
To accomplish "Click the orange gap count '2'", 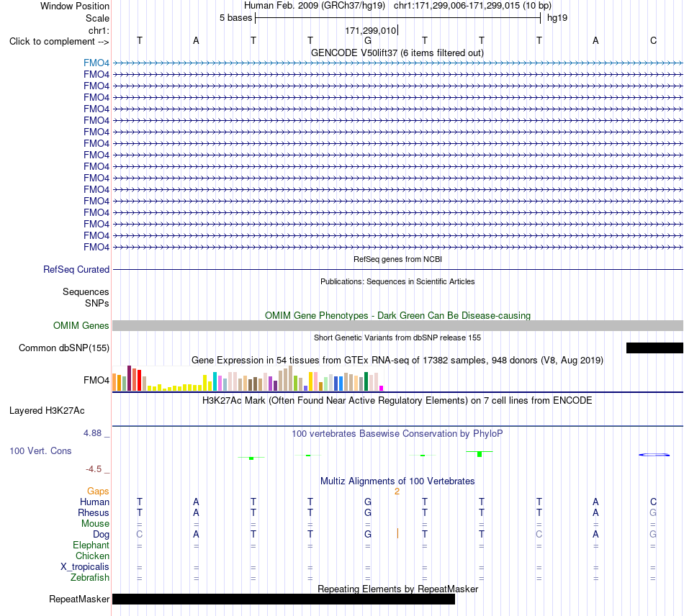I will [x=397, y=492].
